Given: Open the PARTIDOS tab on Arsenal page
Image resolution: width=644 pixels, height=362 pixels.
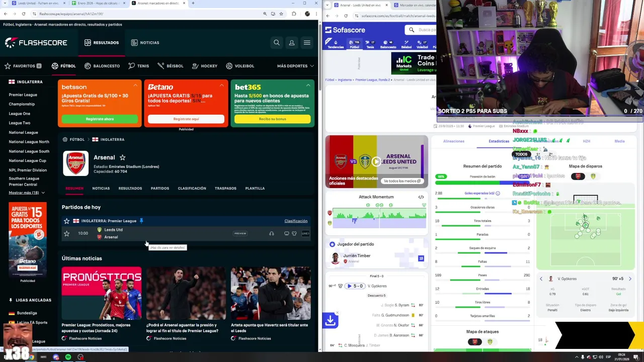Looking at the screenshot, I should (x=160, y=189).
